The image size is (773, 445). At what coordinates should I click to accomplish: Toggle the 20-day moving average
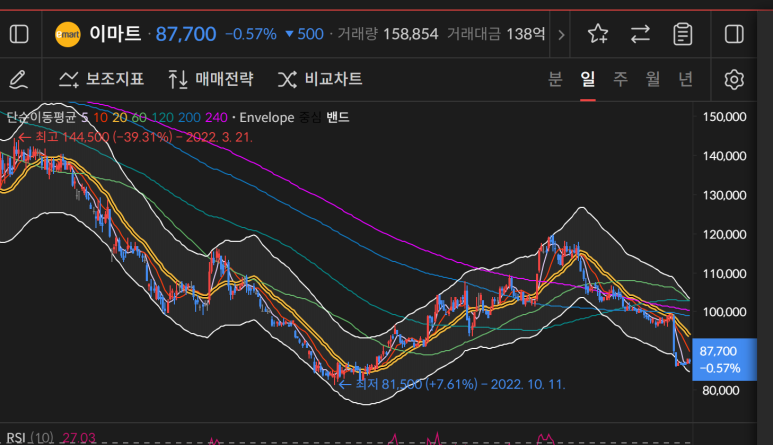click(x=119, y=117)
